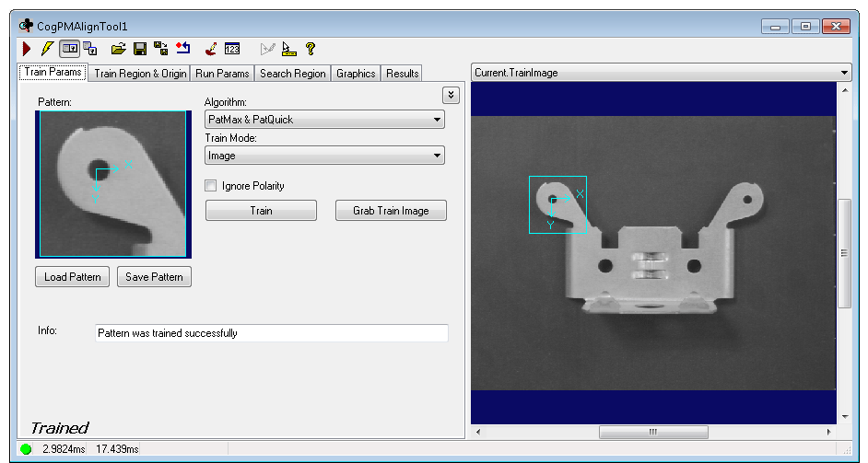Click the horizontal scrollbar thumb under the image

(653, 432)
